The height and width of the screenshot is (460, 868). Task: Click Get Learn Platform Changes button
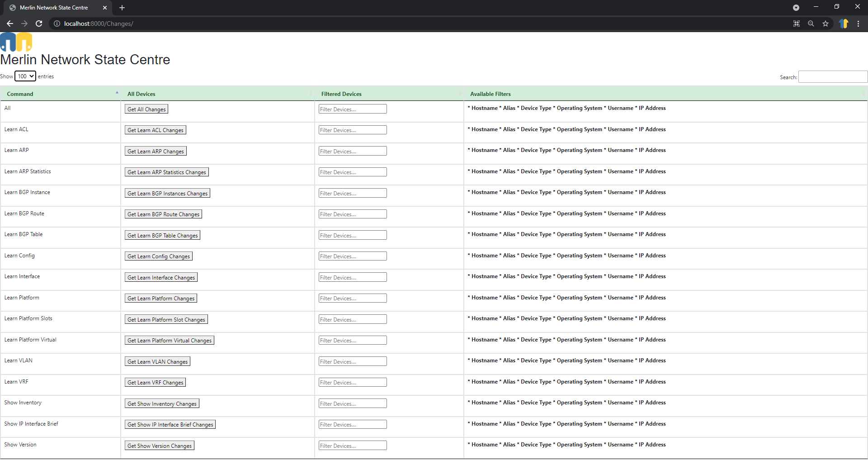click(x=161, y=298)
